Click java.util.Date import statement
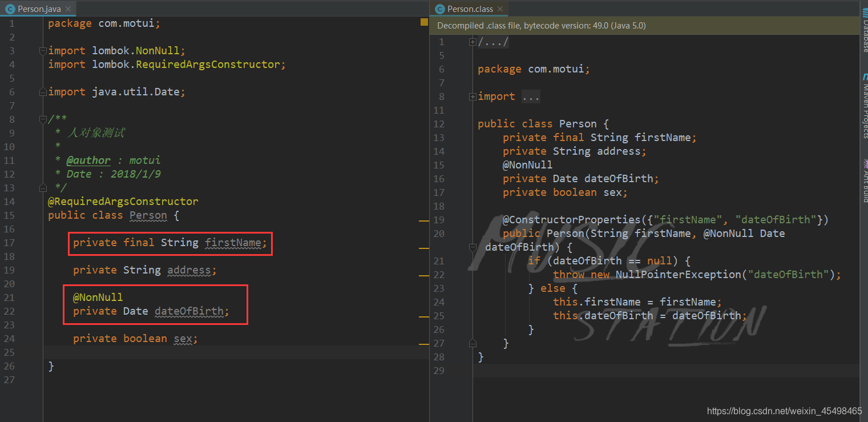The height and width of the screenshot is (422, 868). point(116,92)
